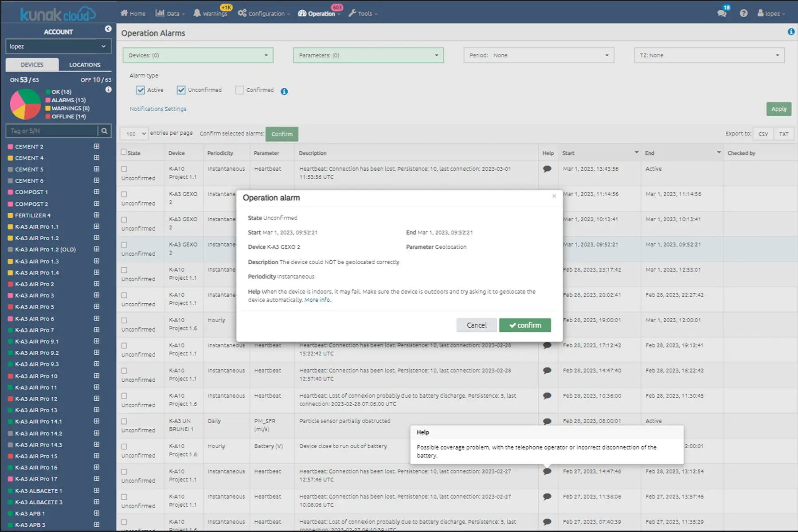Viewport: 798px width, 532px height.
Task: Open the chat messages icon with badge 18
Action: 722,13
